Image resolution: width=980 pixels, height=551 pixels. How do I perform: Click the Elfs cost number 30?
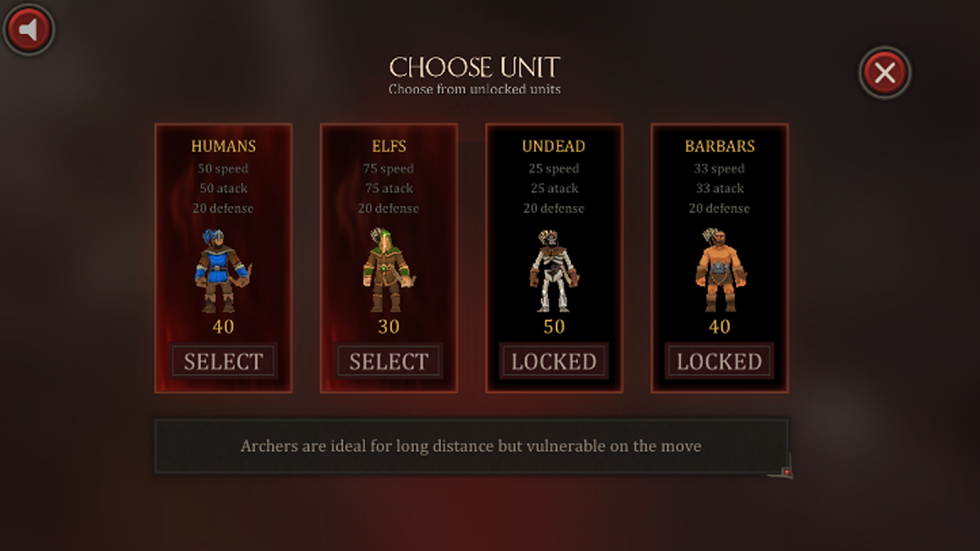(x=389, y=327)
